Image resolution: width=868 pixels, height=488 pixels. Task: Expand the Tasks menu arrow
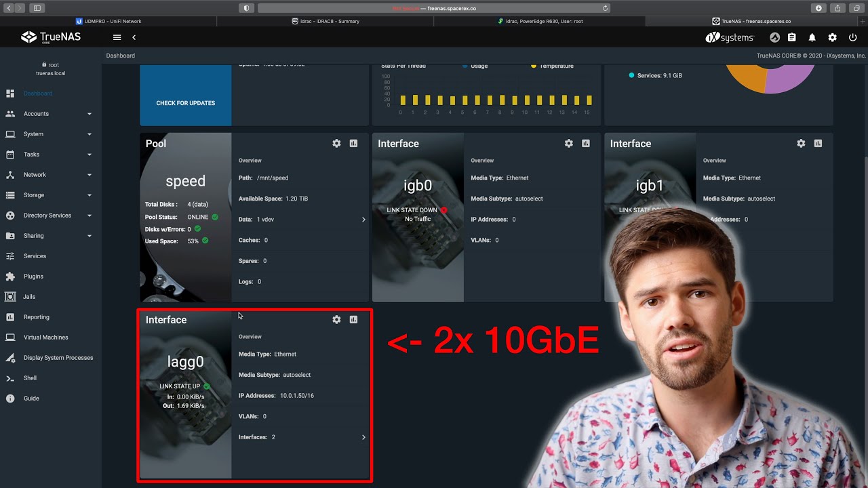tap(90, 155)
